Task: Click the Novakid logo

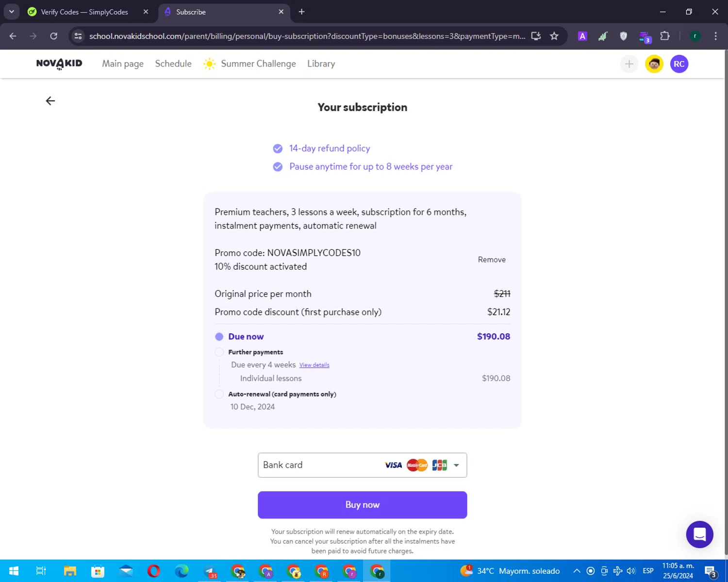Action: tap(59, 64)
